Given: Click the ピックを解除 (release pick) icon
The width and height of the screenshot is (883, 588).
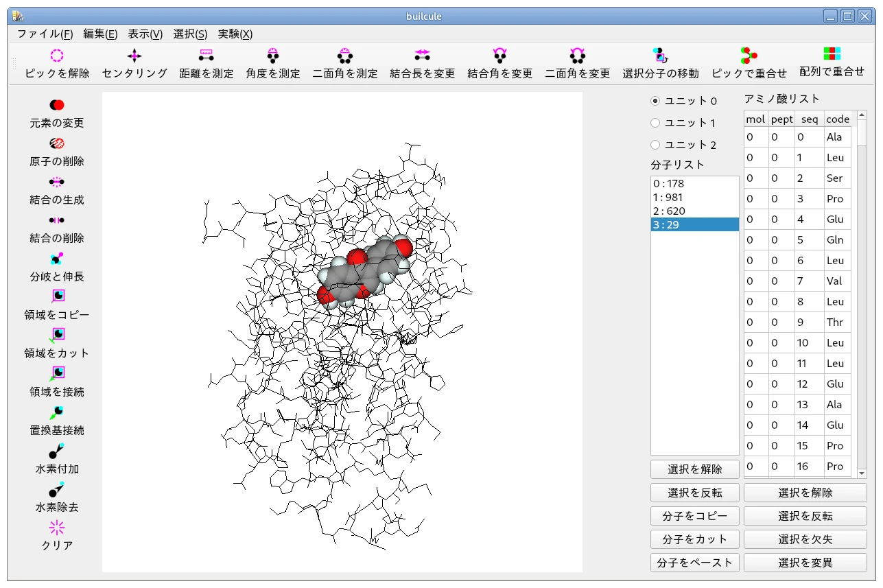Looking at the screenshot, I should click(57, 56).
